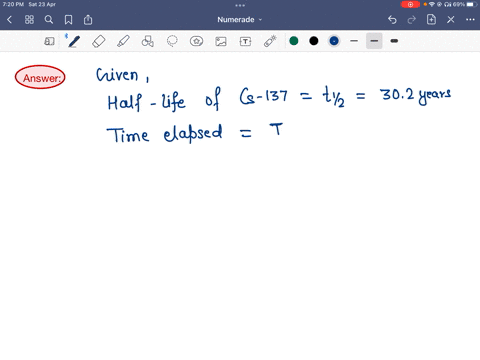This screenshot has height=360, width=480.
Task: Bookmark this page
Action: (x=68, y=20)
